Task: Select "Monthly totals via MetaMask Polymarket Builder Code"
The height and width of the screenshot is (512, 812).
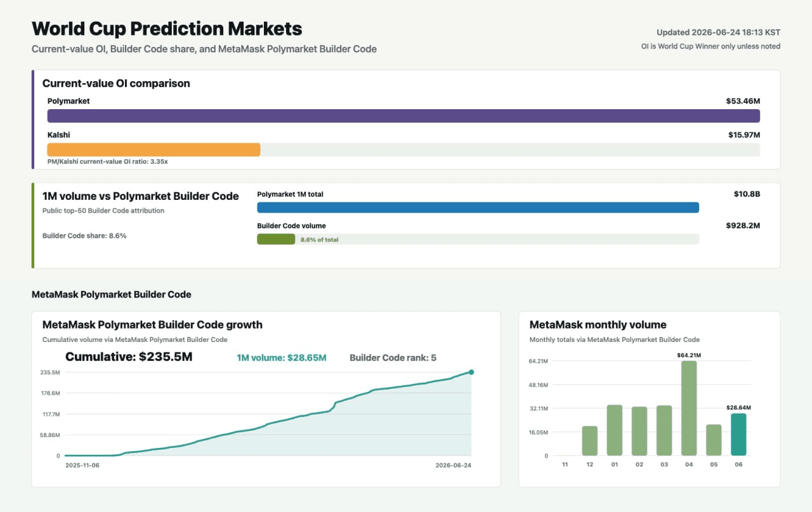Action: 615,340
